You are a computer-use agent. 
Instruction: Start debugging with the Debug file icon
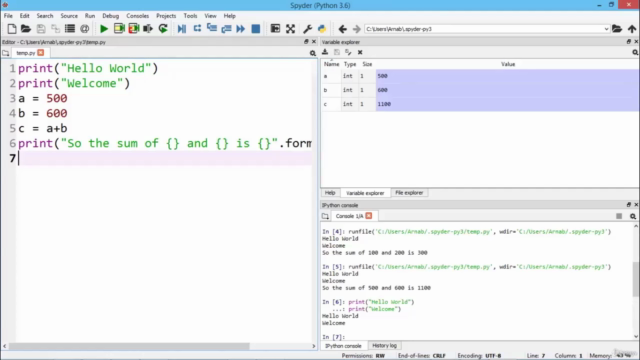pyautogui.click(x=182, y=29)
